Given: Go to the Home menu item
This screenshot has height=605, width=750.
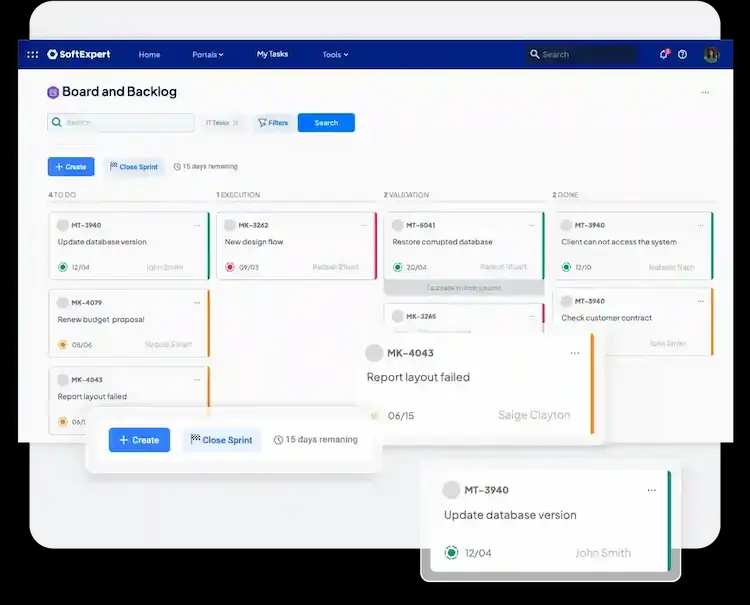Looking at the screenshot, I should pos(149,55).
